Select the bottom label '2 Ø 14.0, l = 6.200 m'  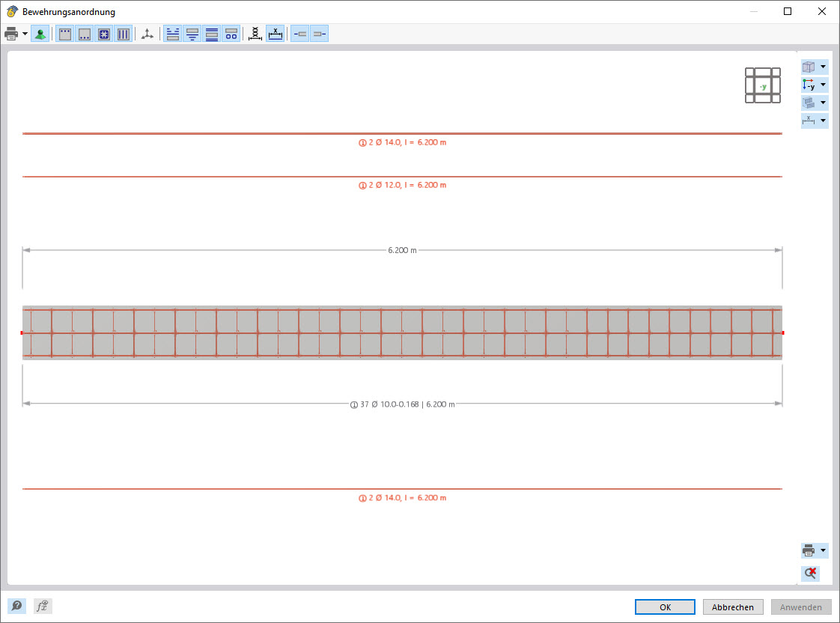pyautogui.click(x=402, y=498)
